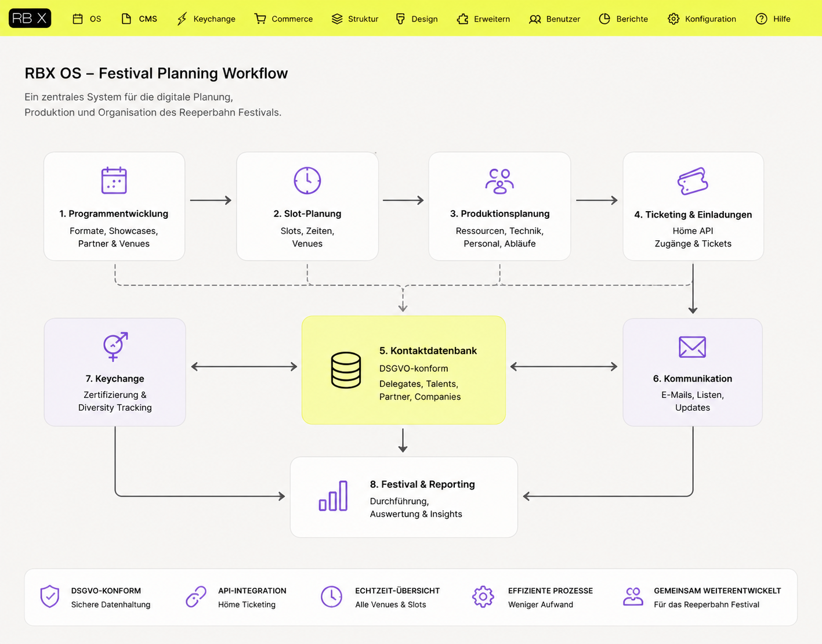The width and height of the screenshot is (822, 644).
Task: Click 'Höme API' text in Ticketing card
Action: click(693, 231)
